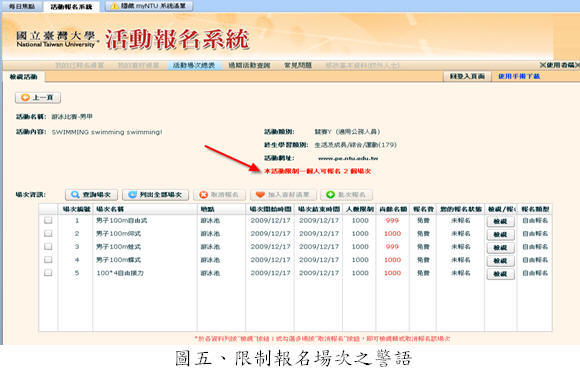Select the 檢視活動 tab

click(23, 77)
